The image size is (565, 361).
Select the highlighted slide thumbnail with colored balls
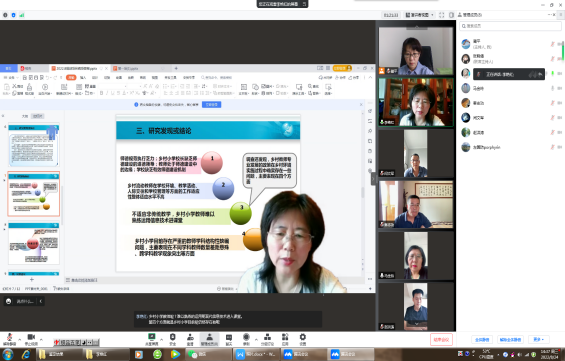34,194
